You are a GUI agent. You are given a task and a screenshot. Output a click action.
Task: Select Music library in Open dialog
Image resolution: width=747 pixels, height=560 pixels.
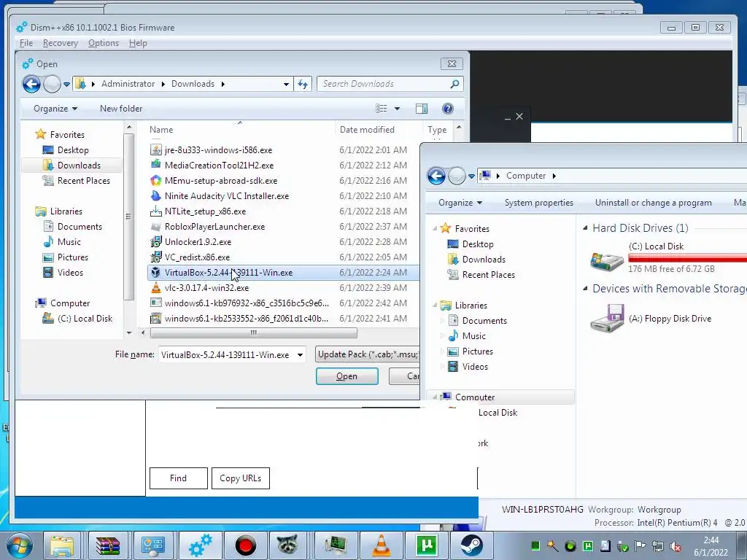coord(69,242)
